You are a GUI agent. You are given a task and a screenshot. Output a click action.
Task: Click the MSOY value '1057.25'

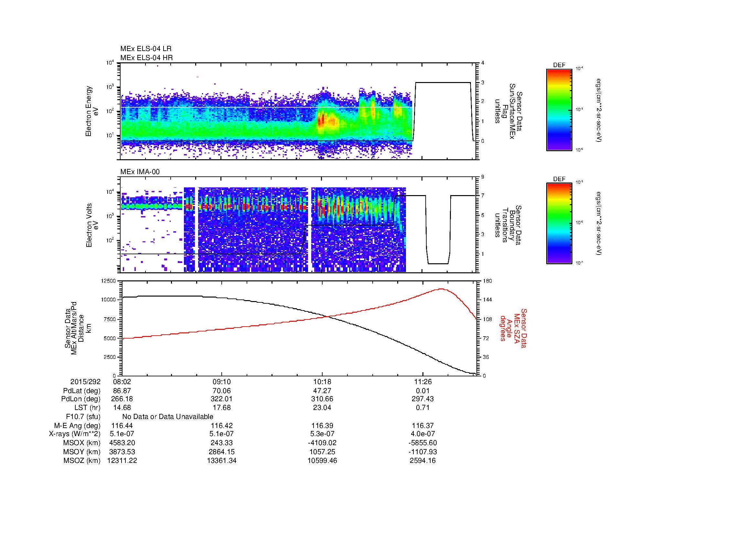(322, 452)
